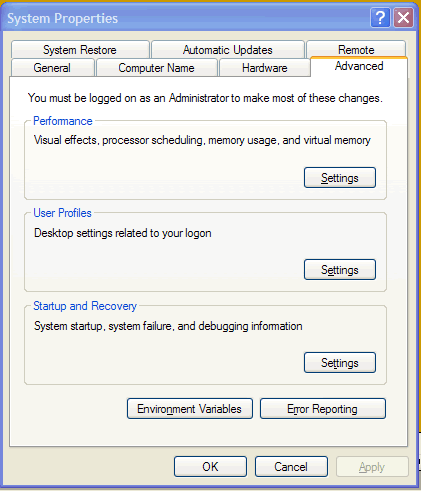Click the Performance group heading
This screenshot has width=421, height=491.
(63, 121)
